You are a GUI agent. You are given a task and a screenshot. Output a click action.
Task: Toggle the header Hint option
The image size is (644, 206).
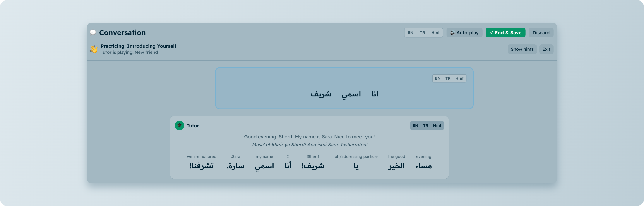(x=435, y=33)
